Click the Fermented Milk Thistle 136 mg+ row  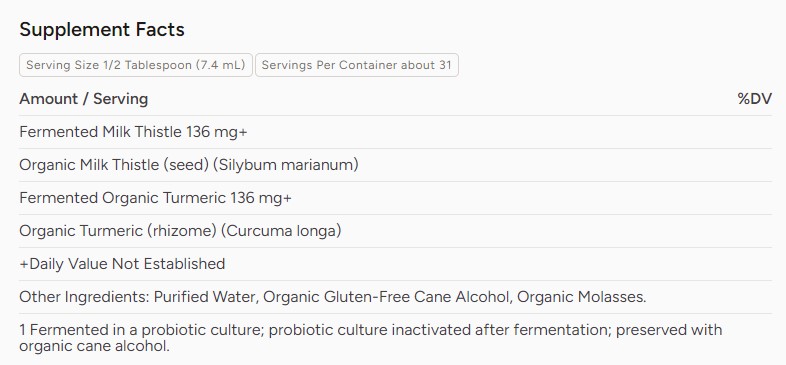click(x=395, y=132)
